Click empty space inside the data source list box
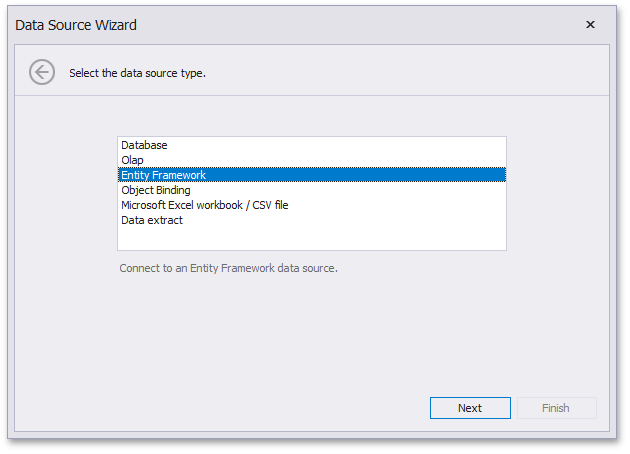The image size is (630, 454). 310,238
